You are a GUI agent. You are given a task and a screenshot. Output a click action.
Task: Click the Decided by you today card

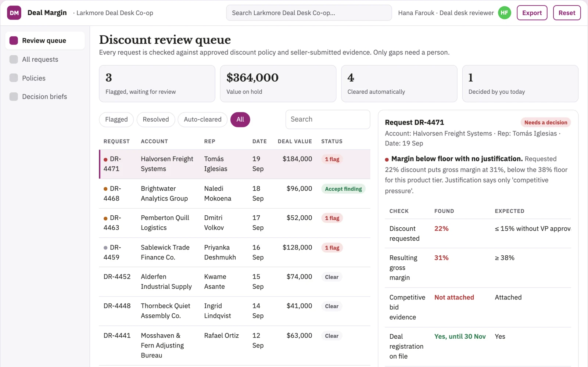click(520, 84)
